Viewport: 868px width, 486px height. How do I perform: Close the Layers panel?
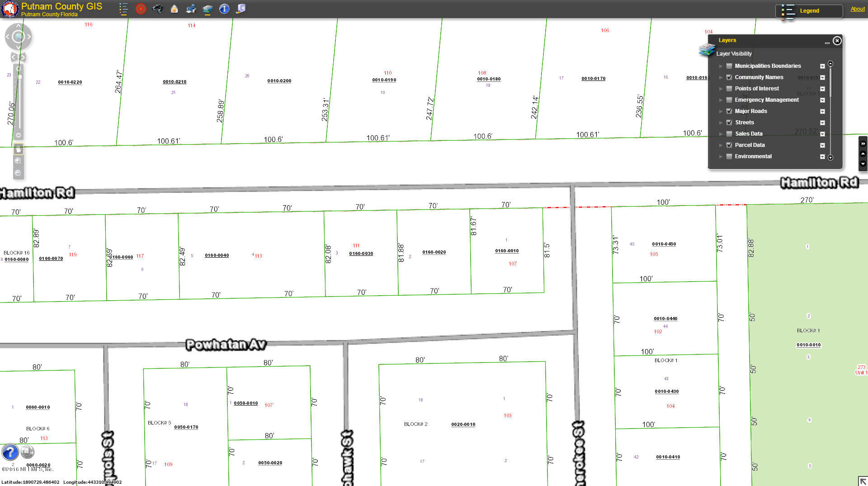pos(837,41)
